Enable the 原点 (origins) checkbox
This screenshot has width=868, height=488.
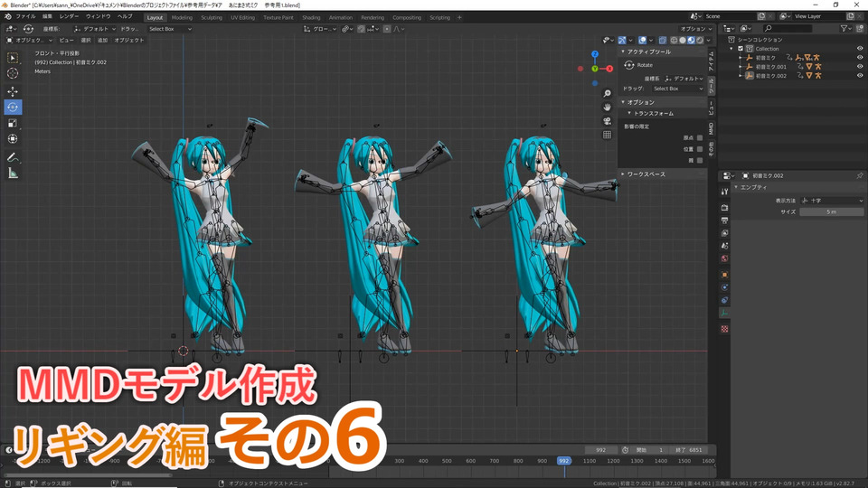click(x=699, y=137)
